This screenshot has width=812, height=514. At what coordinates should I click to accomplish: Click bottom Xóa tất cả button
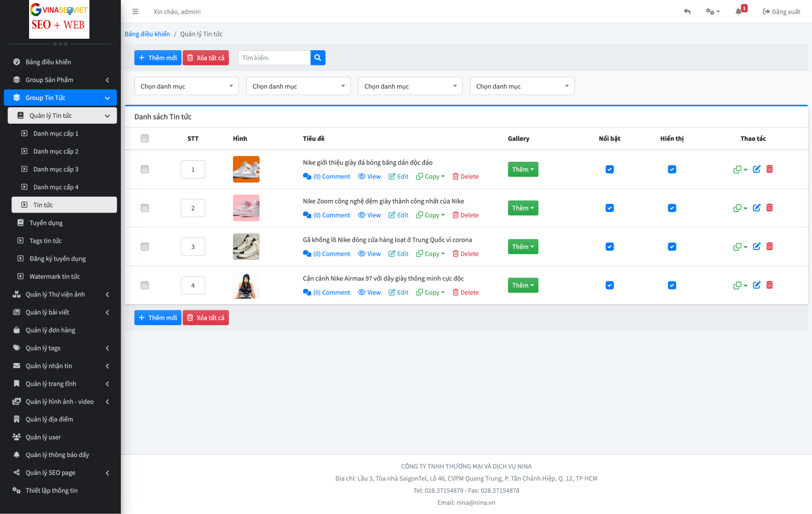pyautogui.click(x=206, y=317)
